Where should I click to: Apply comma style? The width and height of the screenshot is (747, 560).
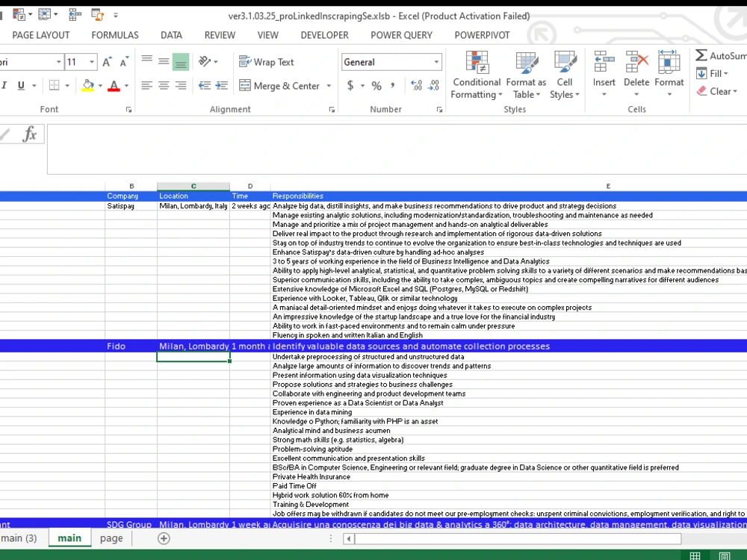[393, 86]
